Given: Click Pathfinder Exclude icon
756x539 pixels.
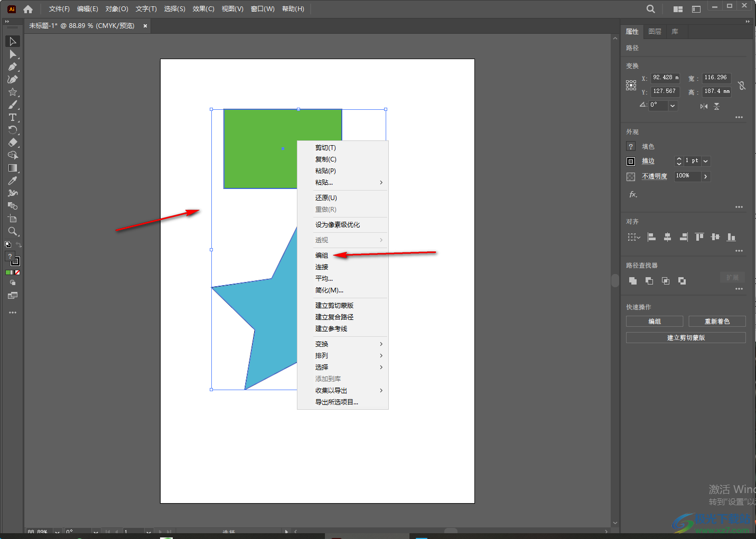Looking at the screenshot, I should click(x=682, y=281).
